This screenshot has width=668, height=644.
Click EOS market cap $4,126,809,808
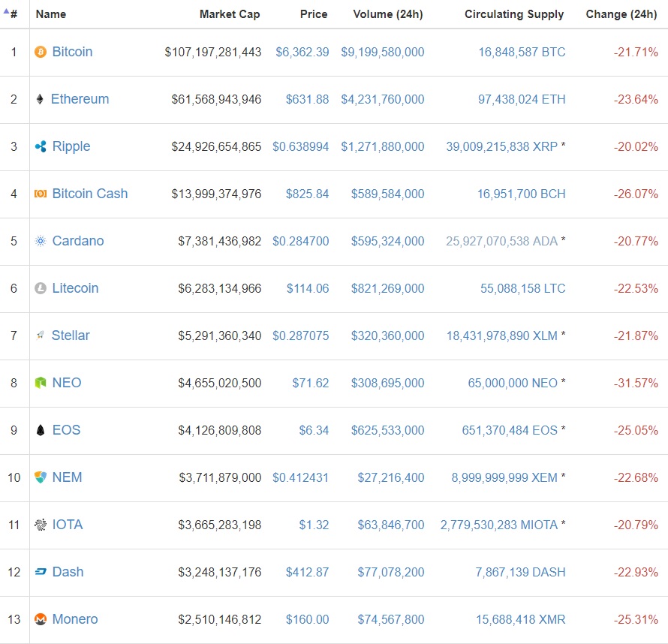coord(220,431)
